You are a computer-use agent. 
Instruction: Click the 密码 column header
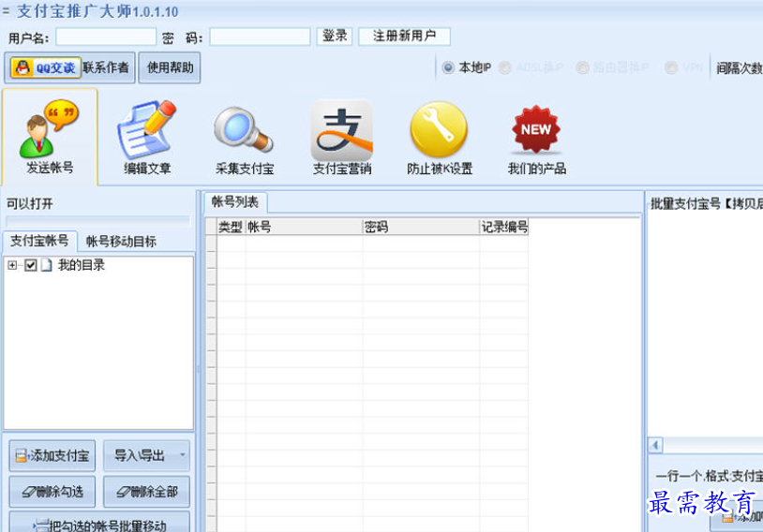(x=421, y=227)
